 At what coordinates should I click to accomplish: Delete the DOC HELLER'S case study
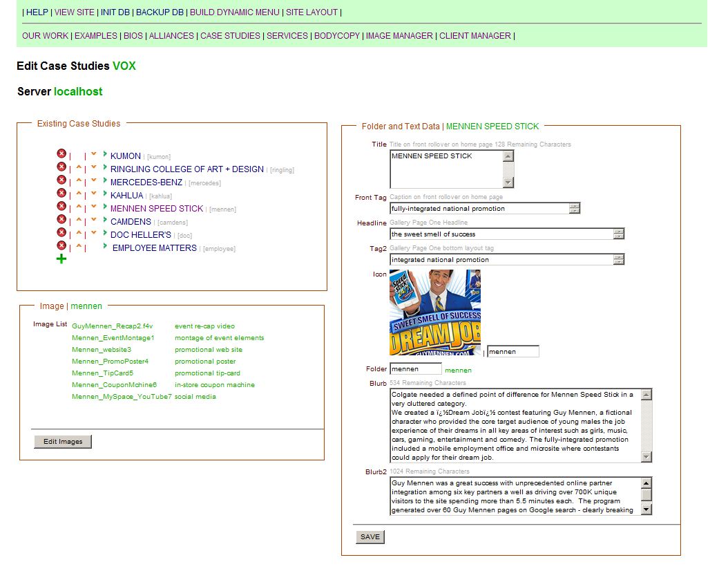click(61, 232)
